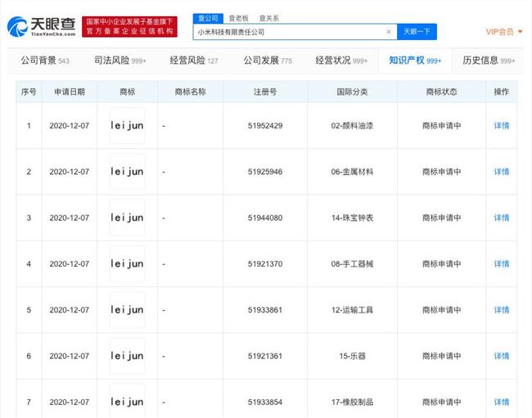Click 商标申请中 status in row 1

(x=441, y=126)
